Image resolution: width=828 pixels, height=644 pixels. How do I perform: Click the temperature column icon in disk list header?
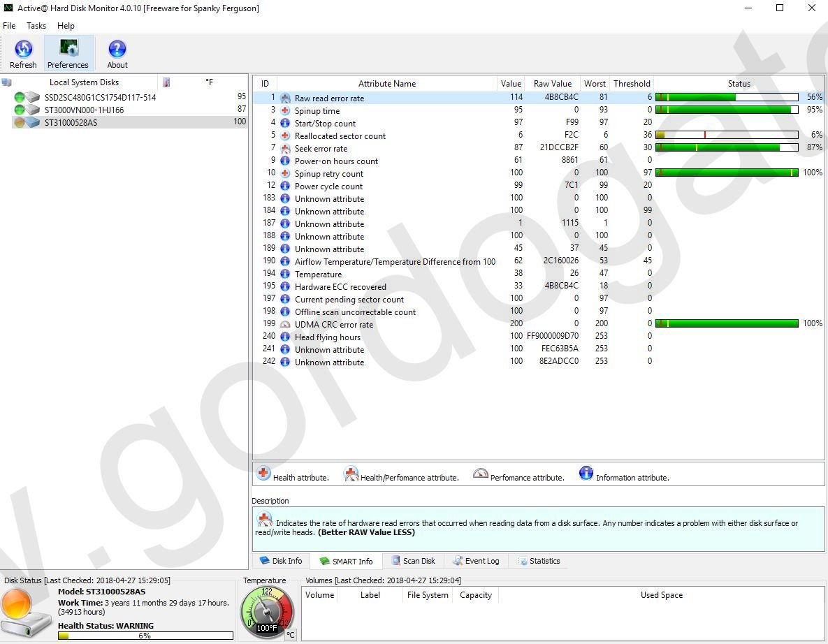point(166,82)
